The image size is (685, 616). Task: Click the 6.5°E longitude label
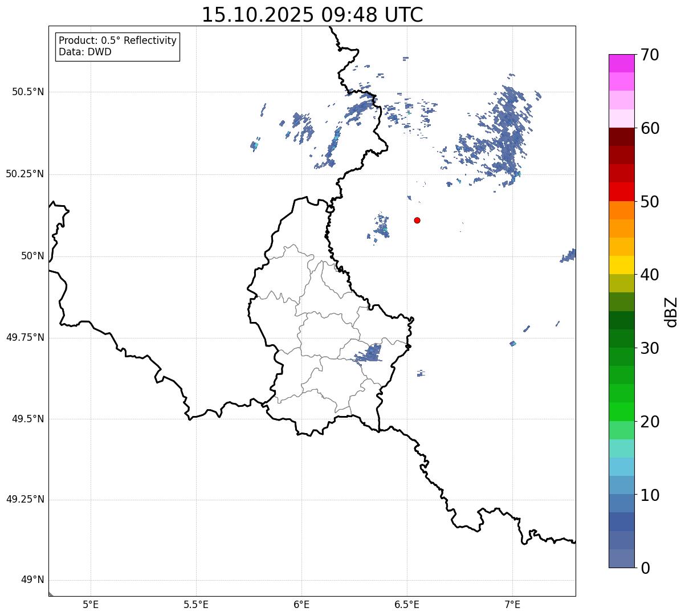pyautogui.click(x=407, y=605)
